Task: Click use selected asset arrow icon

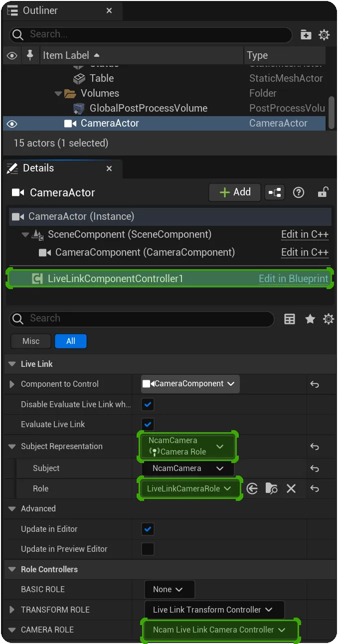Action: pyautogui.click(x=252, y=489)
